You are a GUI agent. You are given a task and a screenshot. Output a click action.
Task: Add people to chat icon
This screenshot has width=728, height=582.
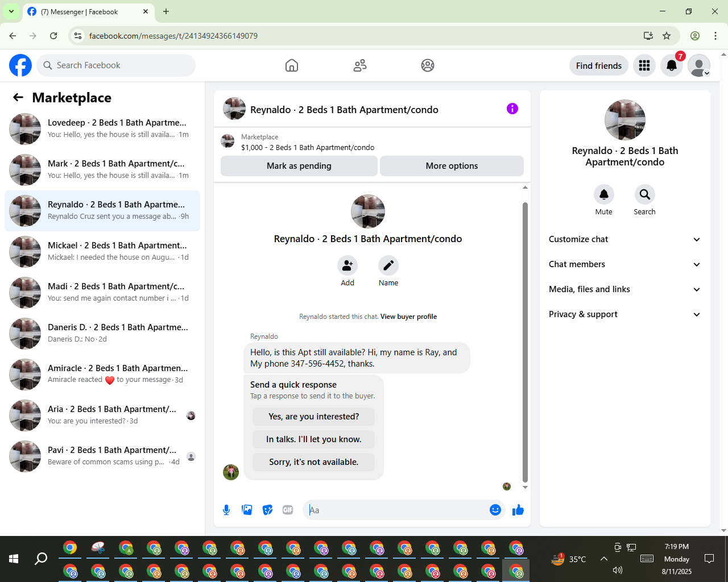coord(348,265)
